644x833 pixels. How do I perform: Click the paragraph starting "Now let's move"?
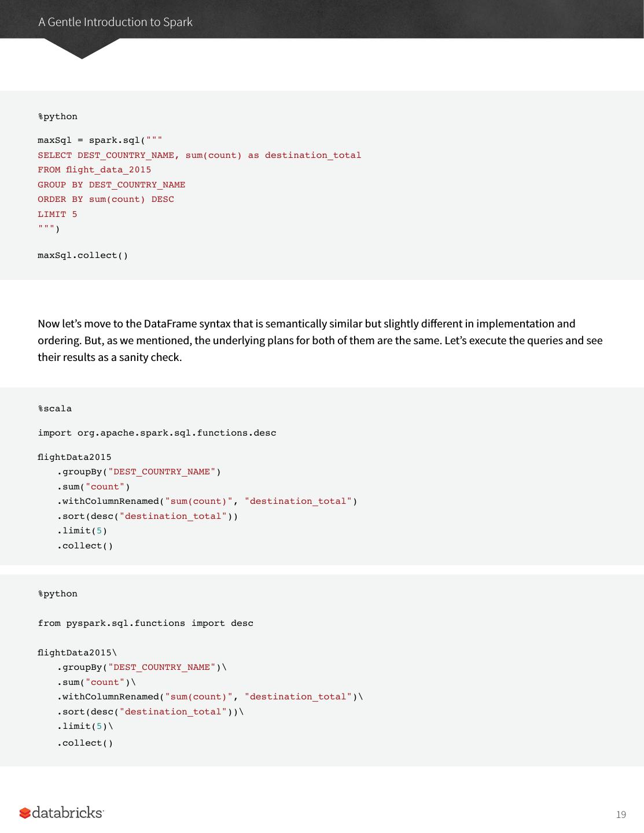[x=320, y=340]
